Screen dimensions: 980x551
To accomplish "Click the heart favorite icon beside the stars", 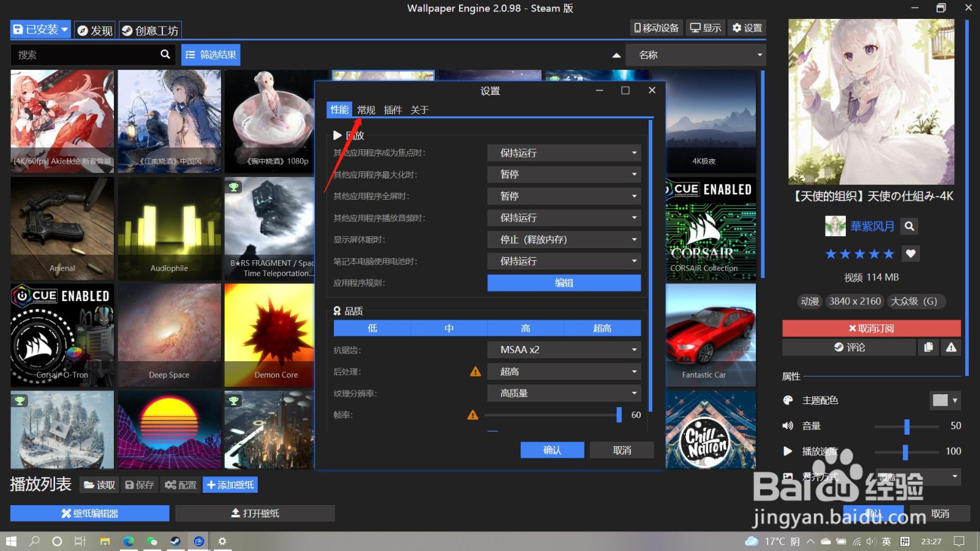I will [911, 253].
